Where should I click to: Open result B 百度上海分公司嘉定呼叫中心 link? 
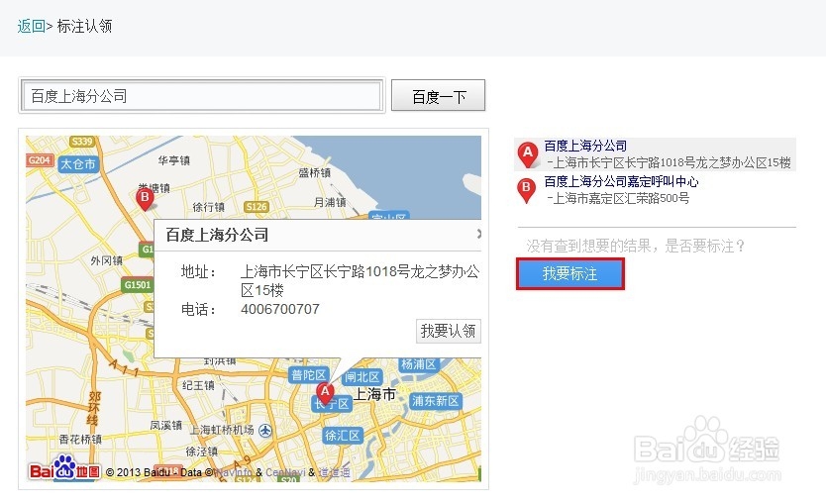pyautogui.click(x=621, y=181)
